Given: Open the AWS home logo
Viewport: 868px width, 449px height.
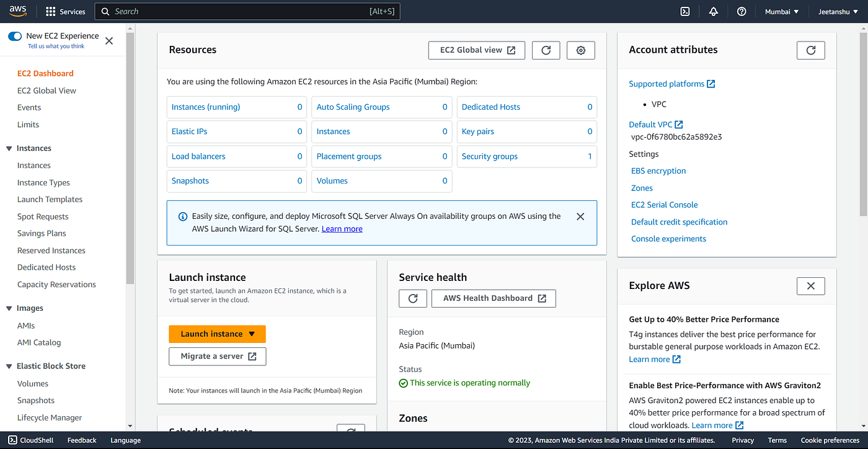Looking at the screenshot, I should 17,11.
